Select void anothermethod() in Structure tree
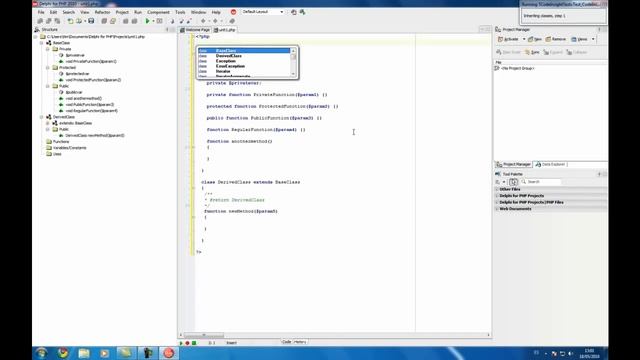Screen dimensions: 640x360 point(84,98)
